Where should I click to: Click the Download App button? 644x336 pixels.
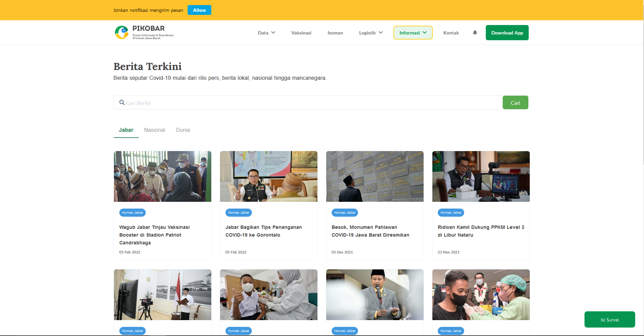point(507,33)
